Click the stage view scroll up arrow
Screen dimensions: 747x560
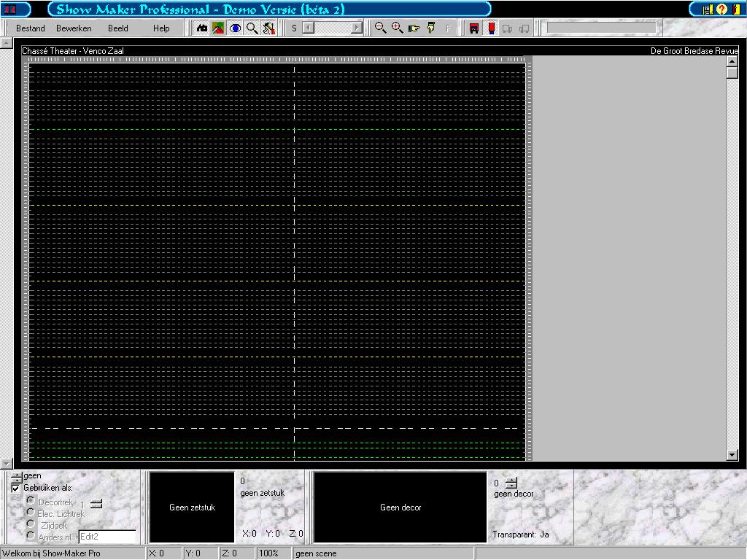click(x=732, y=61)
